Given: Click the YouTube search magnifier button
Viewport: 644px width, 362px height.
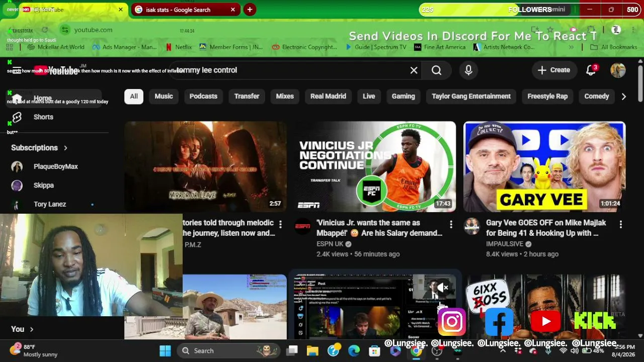Looking at the screenshot, I should 436,70.
